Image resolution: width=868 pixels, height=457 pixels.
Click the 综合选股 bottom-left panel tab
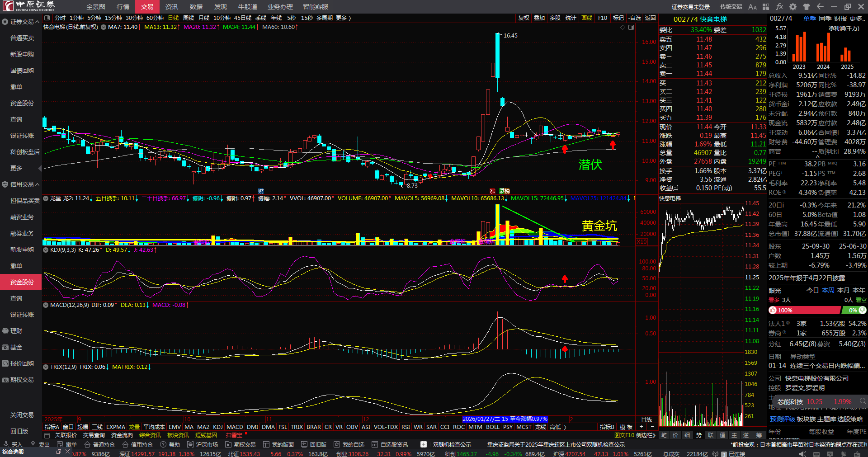click(x=13, y=452)
